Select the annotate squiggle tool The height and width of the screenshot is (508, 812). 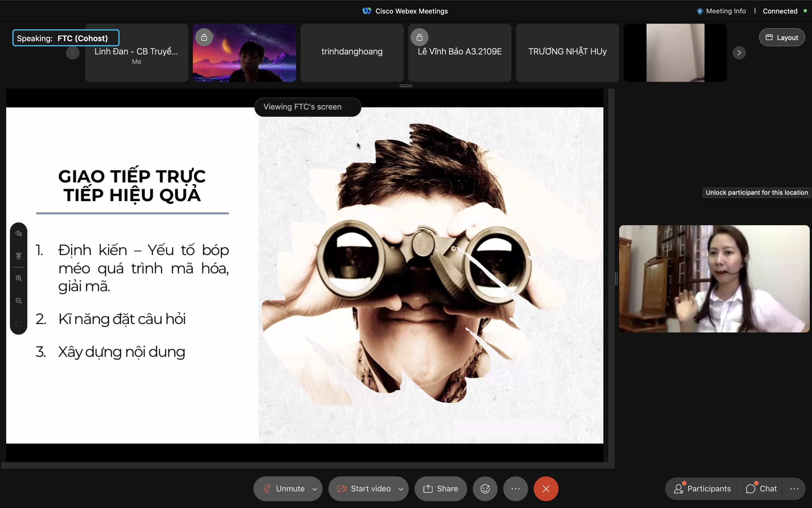point(19,233)
